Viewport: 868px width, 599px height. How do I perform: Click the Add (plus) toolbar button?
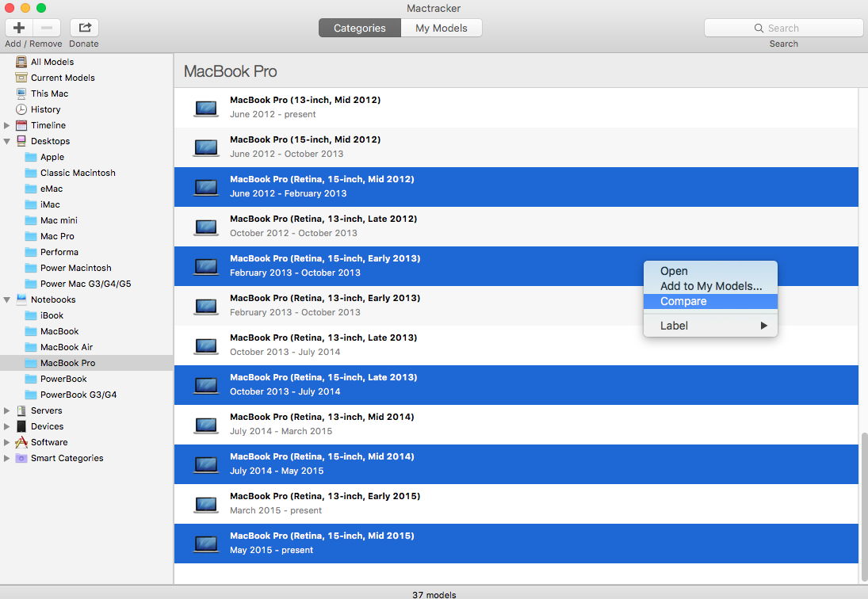point(19,28)
